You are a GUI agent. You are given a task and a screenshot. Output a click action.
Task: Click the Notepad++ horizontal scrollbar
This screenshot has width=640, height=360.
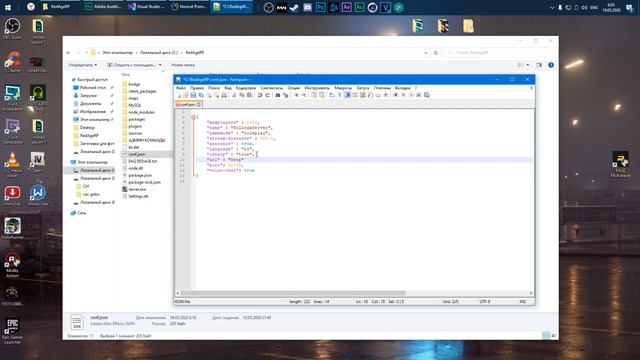[x=293, y=293]
